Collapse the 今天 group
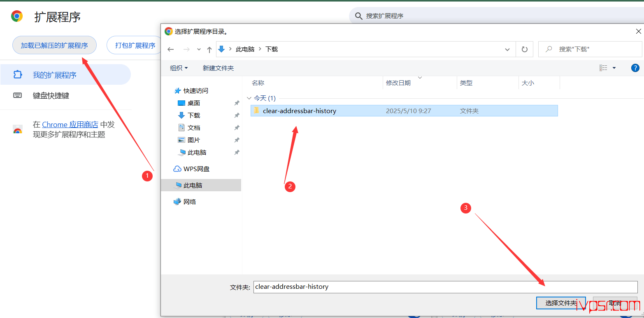 point(249,98)
